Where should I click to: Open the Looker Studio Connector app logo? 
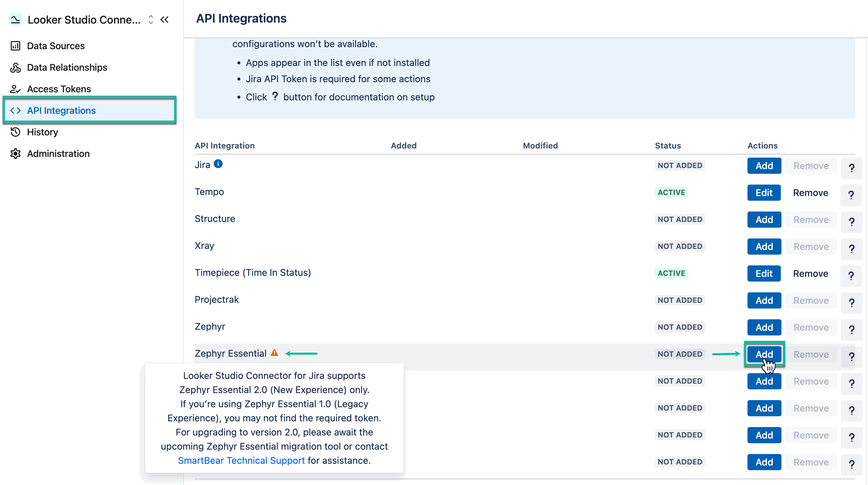(x=15, y=19)
